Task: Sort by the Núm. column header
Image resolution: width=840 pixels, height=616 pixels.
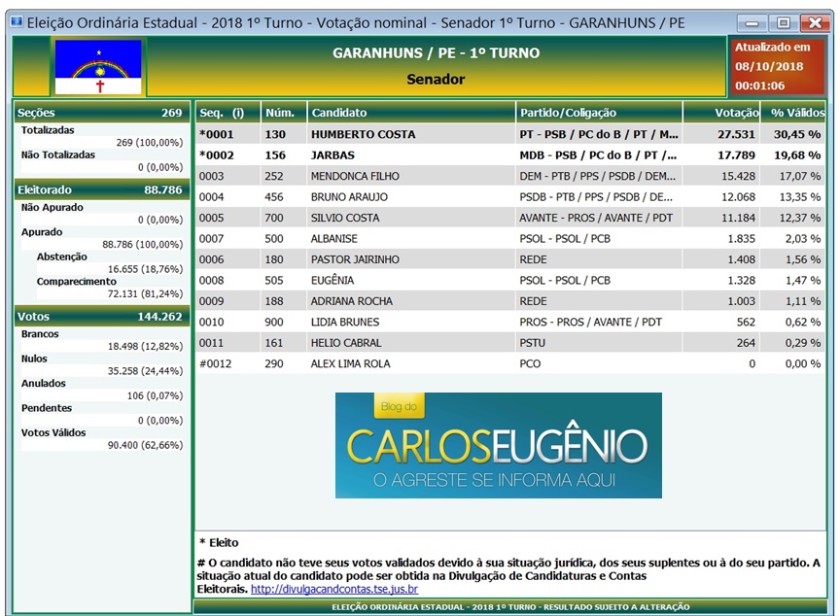Action: pos(284,113)
